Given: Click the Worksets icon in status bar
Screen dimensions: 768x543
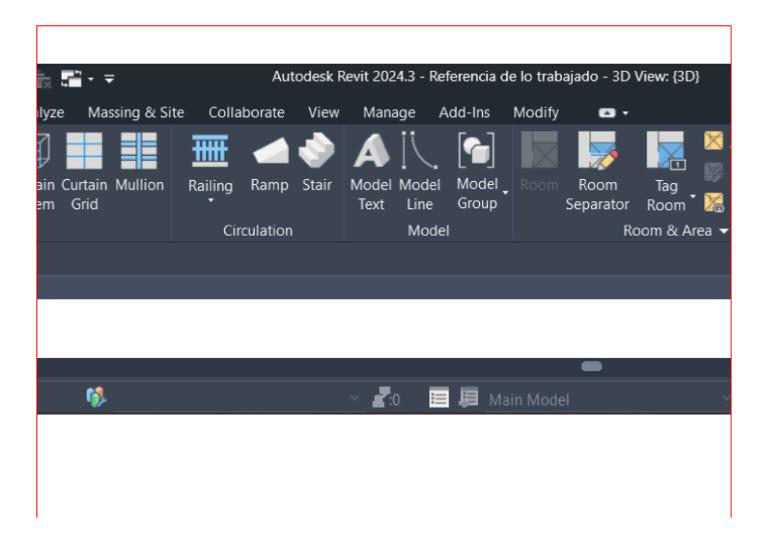Looking at the screenshot, I should pos(96,397).
